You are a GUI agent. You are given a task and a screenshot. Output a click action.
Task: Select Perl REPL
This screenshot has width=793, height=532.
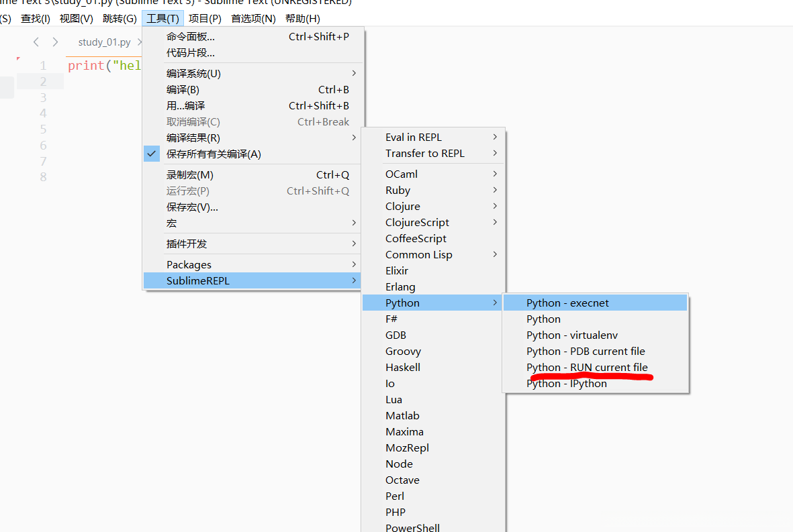tap(433, 496)
